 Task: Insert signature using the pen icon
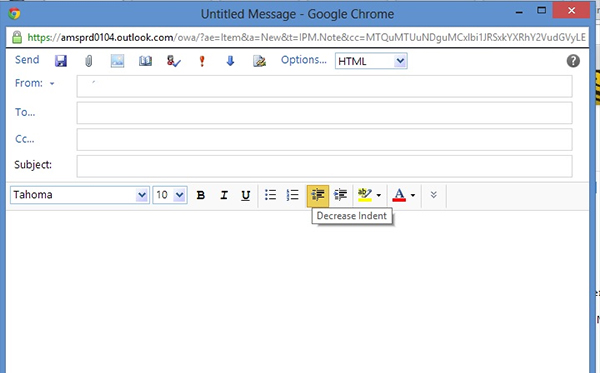259,61
